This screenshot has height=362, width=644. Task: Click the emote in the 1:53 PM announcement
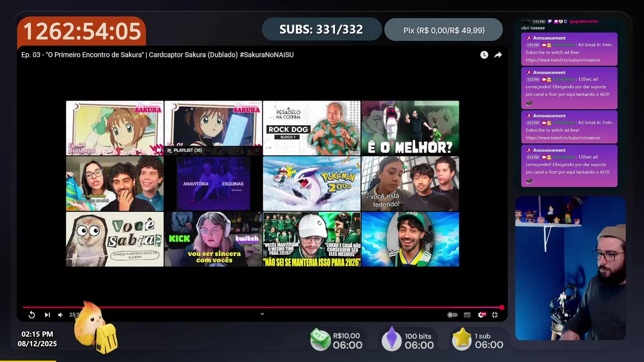pyautogui.click(x=530, y=103)
